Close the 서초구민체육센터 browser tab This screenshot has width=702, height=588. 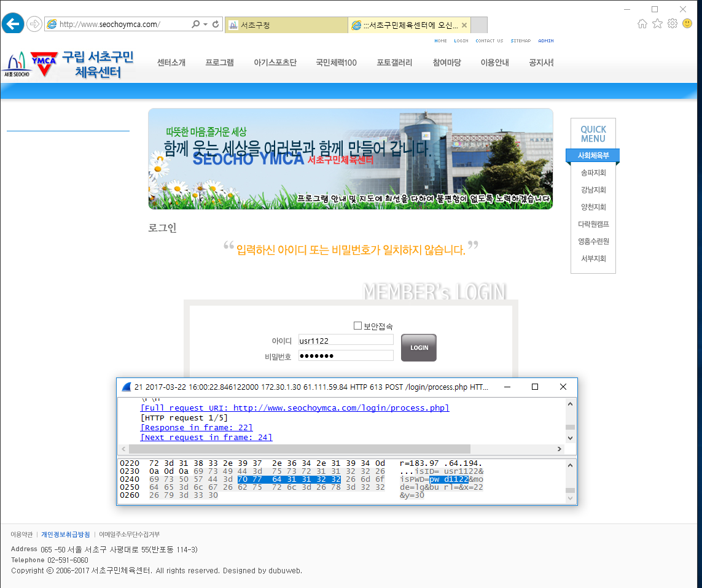point(464,25)
